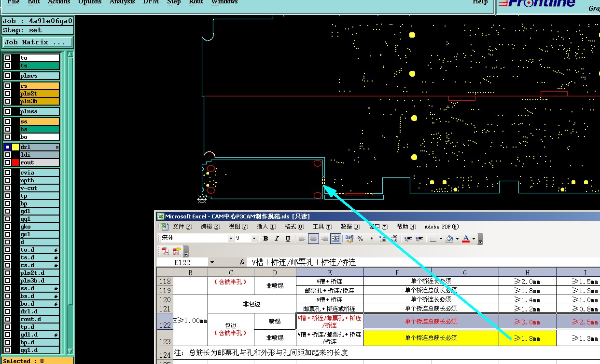600x364 pixels.
Task: Expand PDF toolbar options arrow
Action: [186, 252]
